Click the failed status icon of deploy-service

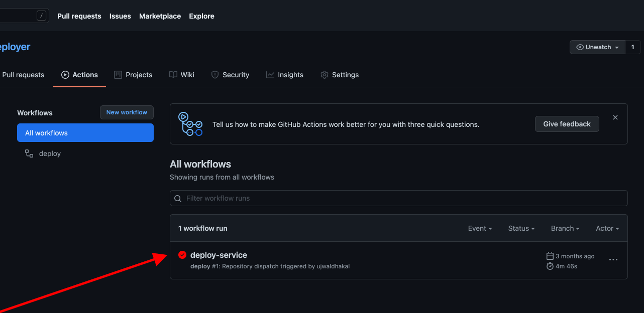[182, 255]
